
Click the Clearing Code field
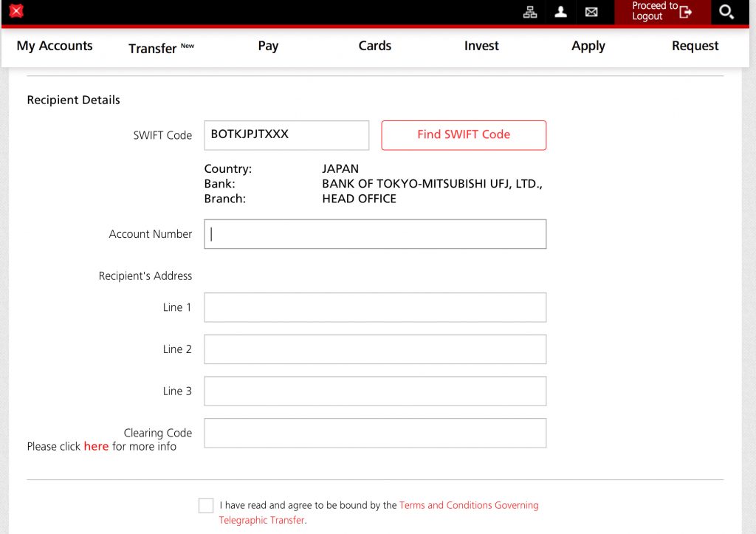tap(375, 433)
